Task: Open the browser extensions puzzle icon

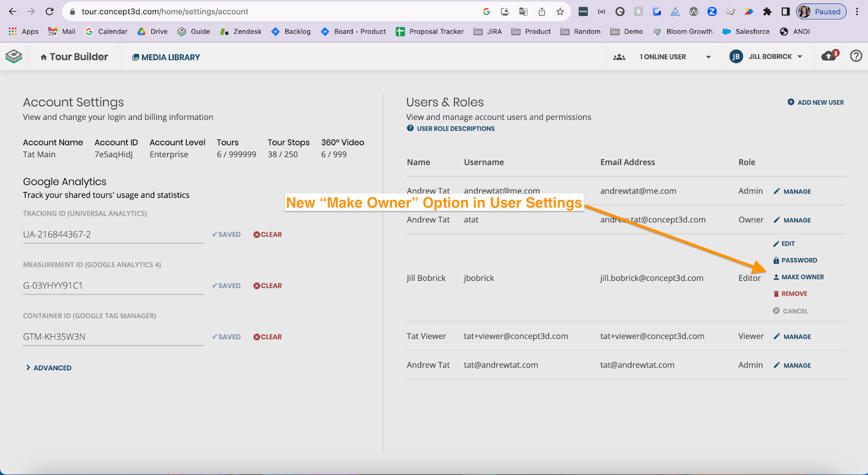Action: pos(767,11)
